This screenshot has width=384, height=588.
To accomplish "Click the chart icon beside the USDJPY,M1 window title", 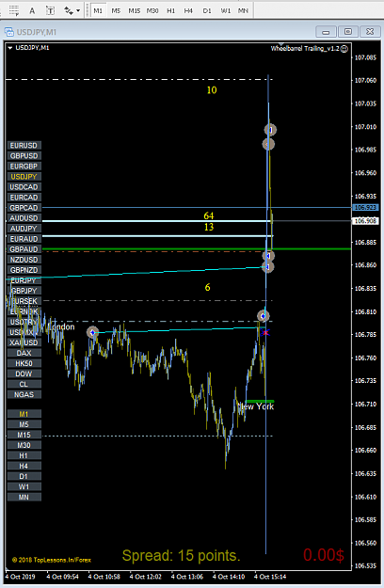I will [x=9, y=32].
